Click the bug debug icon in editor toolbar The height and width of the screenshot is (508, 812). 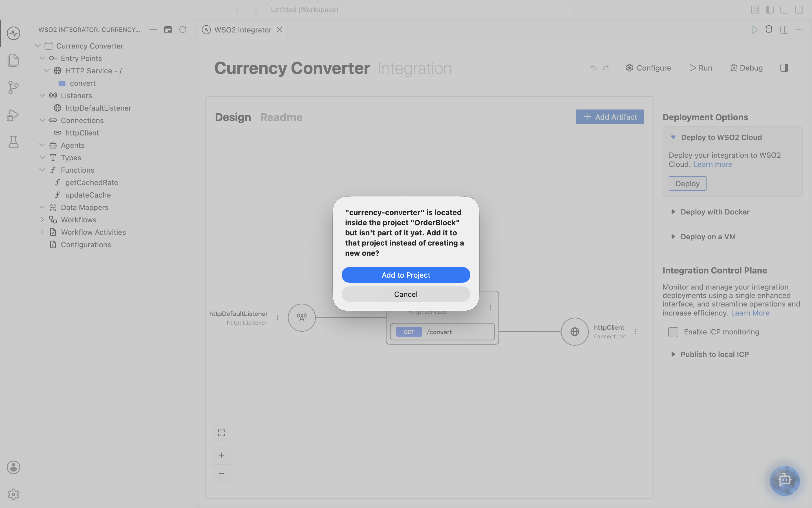tap(769, 30)
